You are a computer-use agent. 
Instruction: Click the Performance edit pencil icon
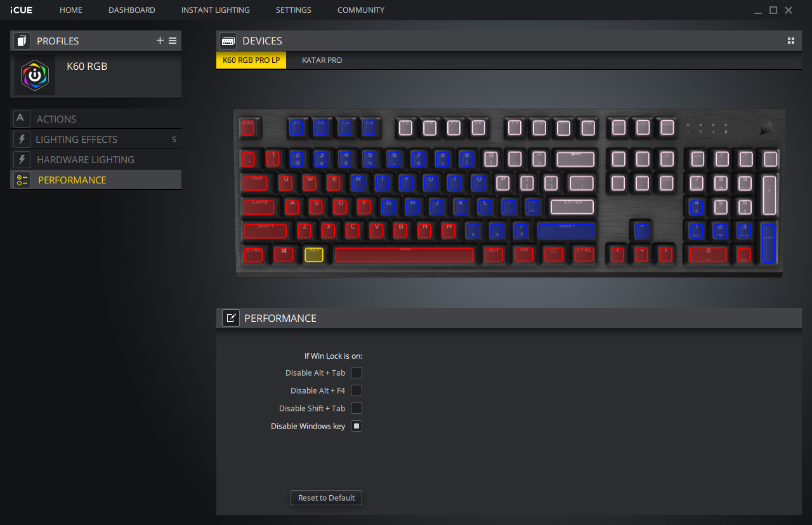tap(231, 318)
